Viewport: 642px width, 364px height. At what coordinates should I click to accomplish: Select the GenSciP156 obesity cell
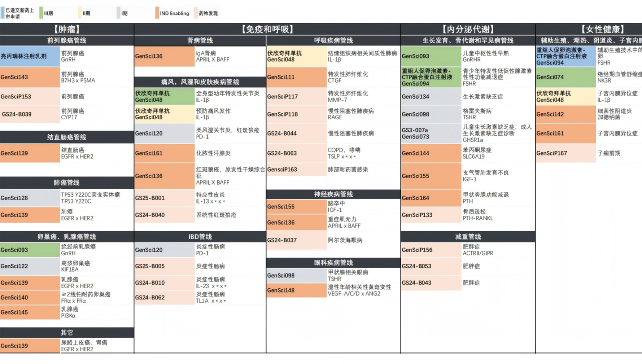point(431,250)
